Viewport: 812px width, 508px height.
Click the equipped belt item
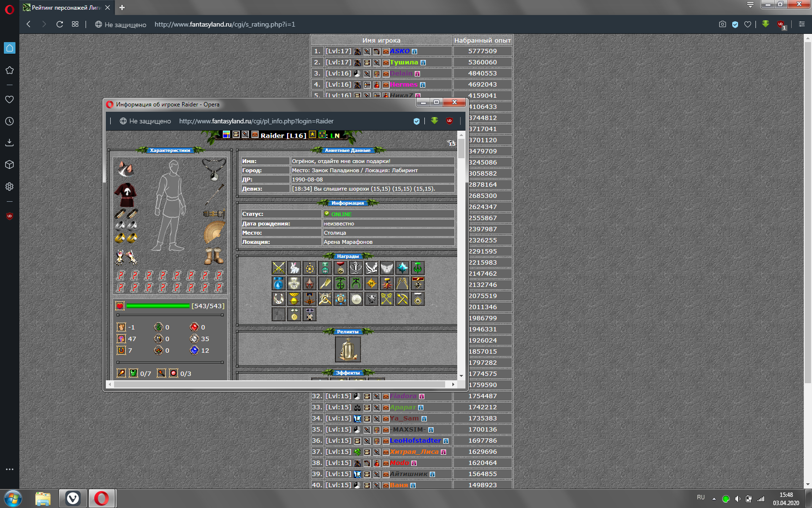(214, 213)
